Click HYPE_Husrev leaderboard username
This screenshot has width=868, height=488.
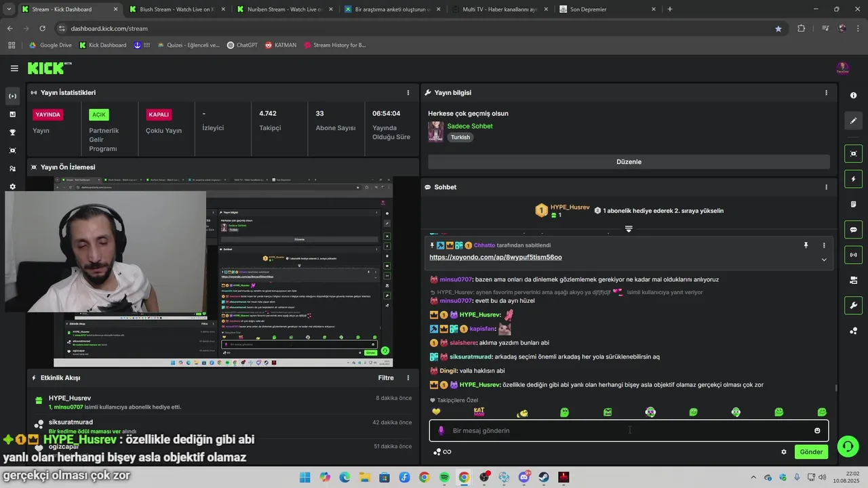(570, 207)
